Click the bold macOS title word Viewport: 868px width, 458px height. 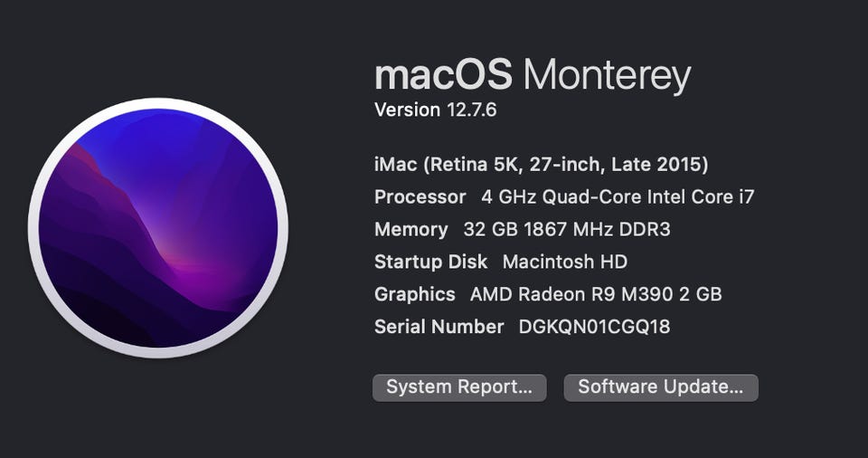[x=443, y=75]
